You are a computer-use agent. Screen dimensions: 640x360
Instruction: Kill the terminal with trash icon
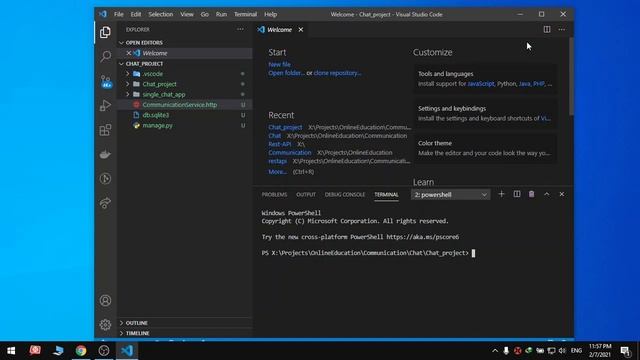[x=531, y=194]
